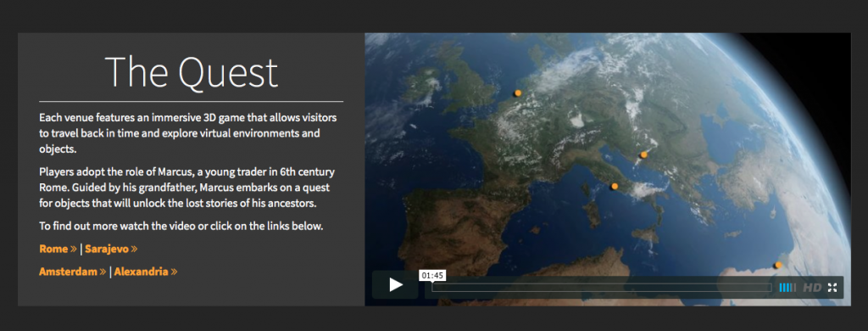Click the double chevron after Amsterdam

pyautogui.click(x=103, y=272)
